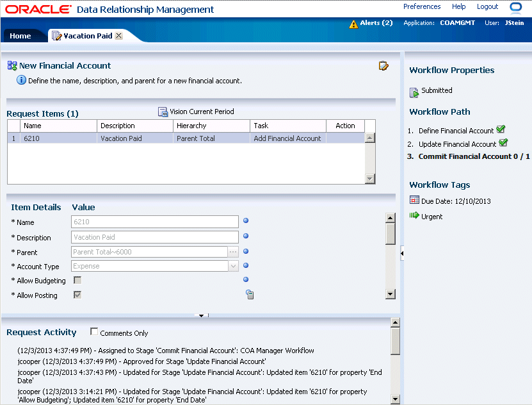The image size is (532, 405).
Task: Open Preferences link
Action: pos(422,6)
